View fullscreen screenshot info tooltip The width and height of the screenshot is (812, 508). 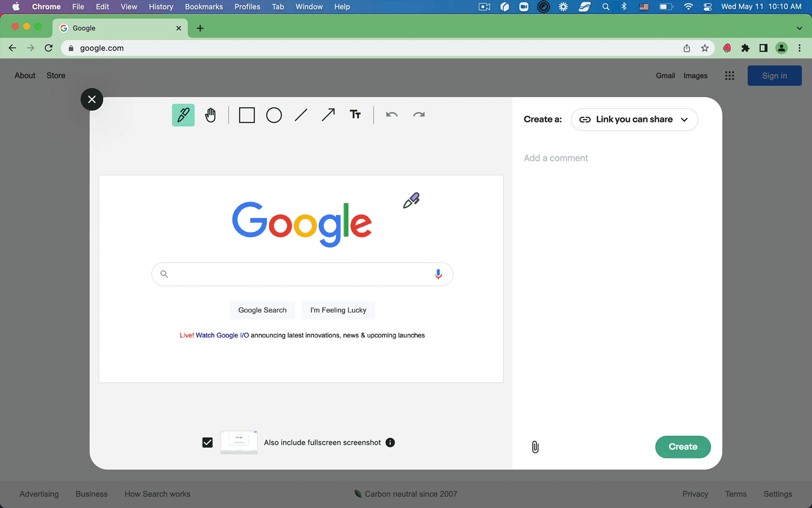[390, 443]
